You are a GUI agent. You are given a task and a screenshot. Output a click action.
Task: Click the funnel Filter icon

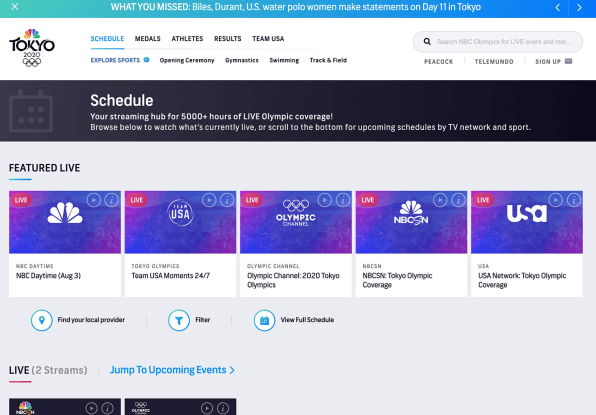coord(179,320)
